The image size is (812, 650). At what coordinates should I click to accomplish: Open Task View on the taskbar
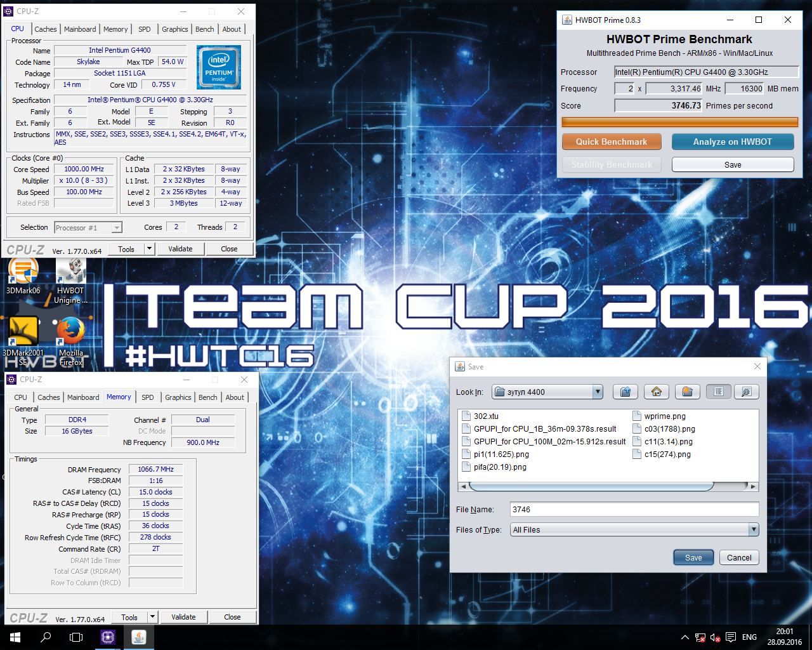tap(76, 637)
